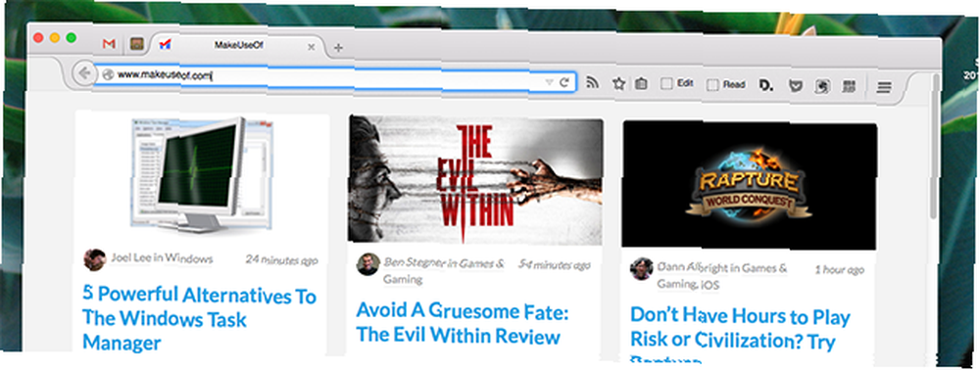Image resolution: width=980 pixels, height=370 pixels.
Task: Open Rapture World Conquest article image
Action: click(749, 185)
